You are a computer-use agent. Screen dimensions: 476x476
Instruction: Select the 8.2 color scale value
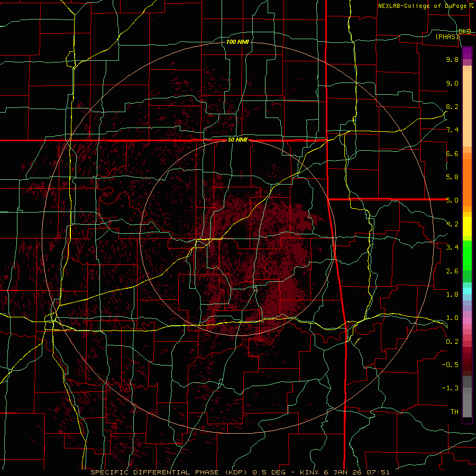click(452, 106)
